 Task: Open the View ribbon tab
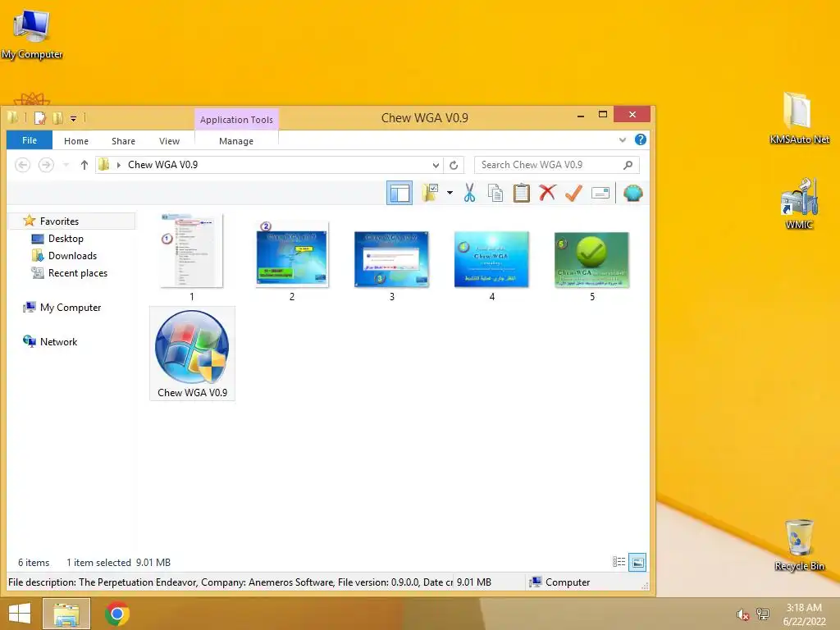click(169, 141)
